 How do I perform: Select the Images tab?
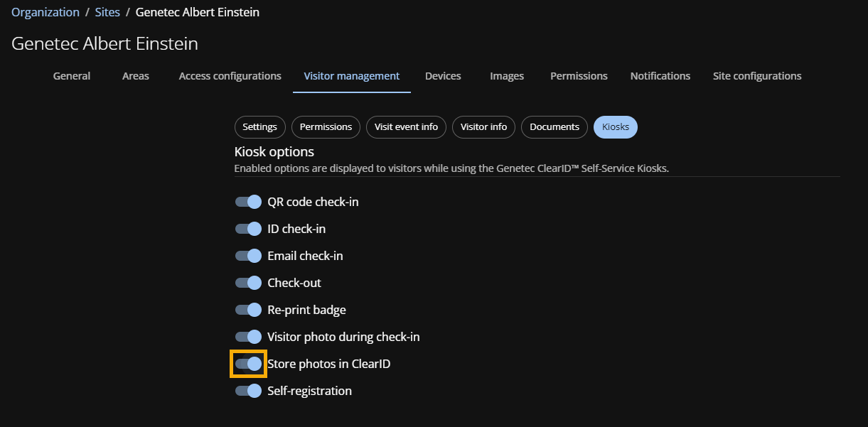pyautogui.click(x=507, y=76)
